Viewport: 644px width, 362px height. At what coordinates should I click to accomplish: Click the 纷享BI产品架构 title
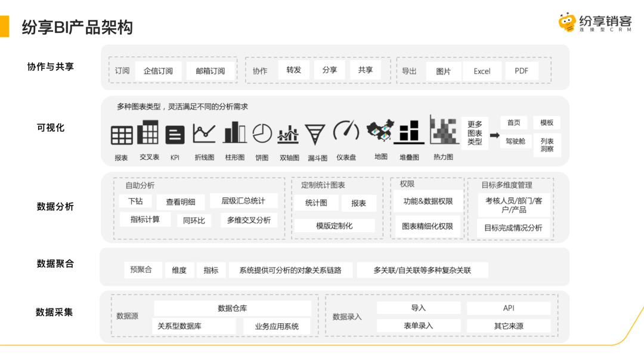[x=77, y=27]
